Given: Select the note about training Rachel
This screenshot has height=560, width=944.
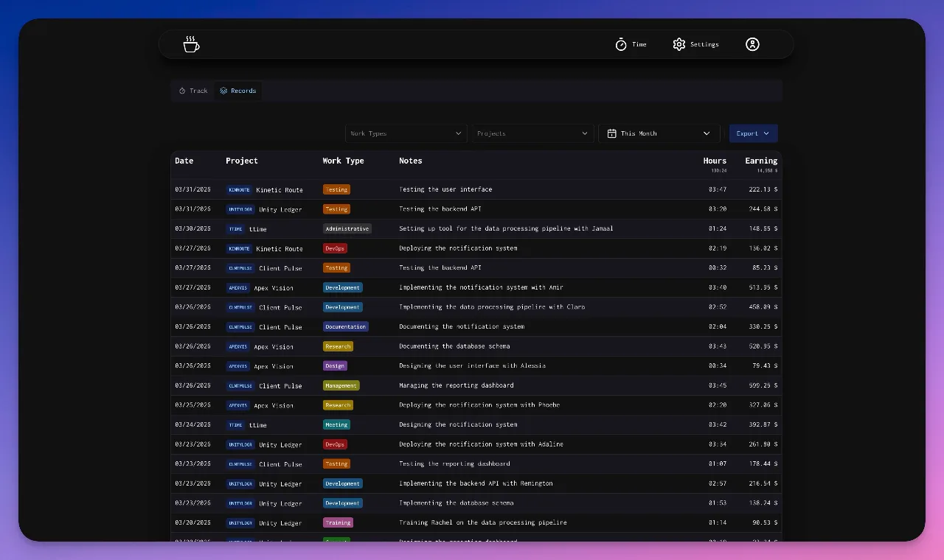Looking at the screenshot, I should (x=483, y=522).
